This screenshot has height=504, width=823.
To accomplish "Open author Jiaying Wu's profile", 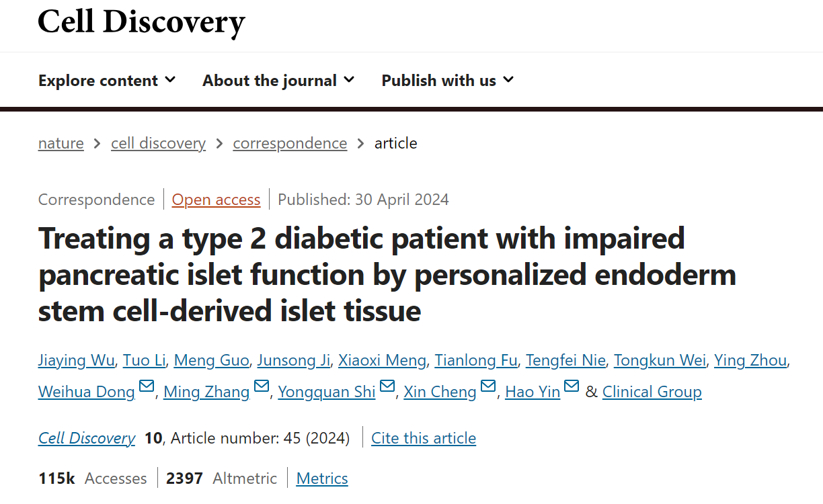I will click(x=76, y=360).
